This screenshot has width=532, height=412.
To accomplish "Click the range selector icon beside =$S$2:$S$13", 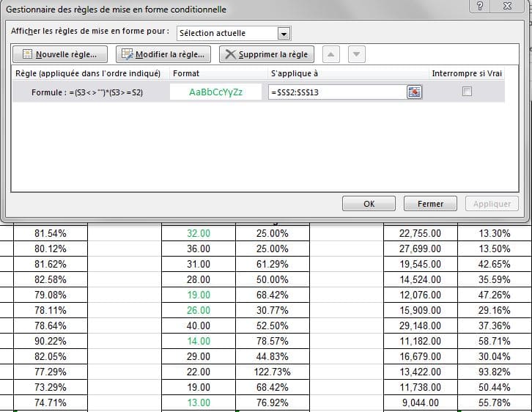I will 415,92.
